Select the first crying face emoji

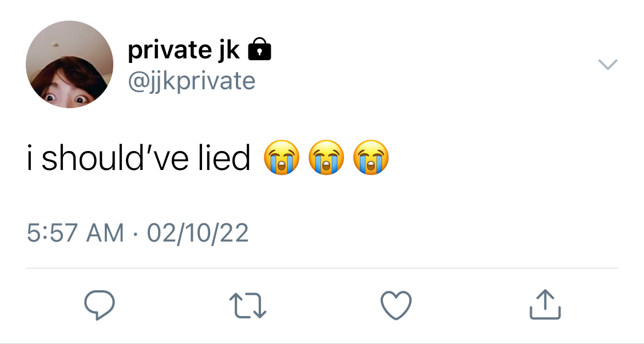tap(281, 157)
